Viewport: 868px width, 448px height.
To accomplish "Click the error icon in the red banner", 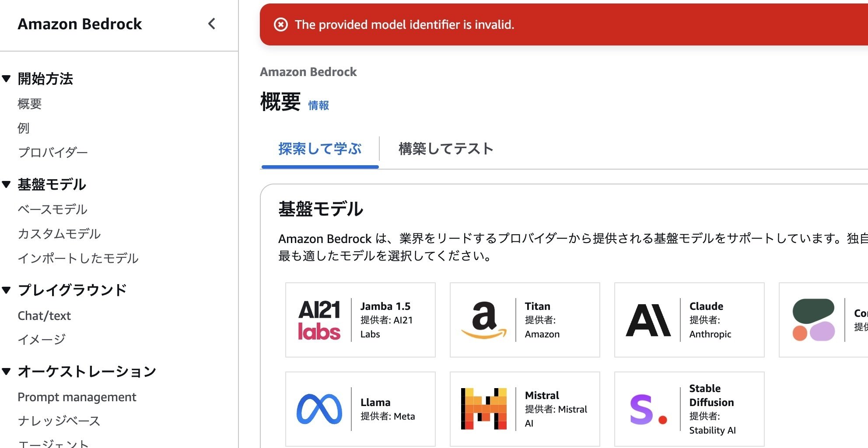I will tap(280, 25).
